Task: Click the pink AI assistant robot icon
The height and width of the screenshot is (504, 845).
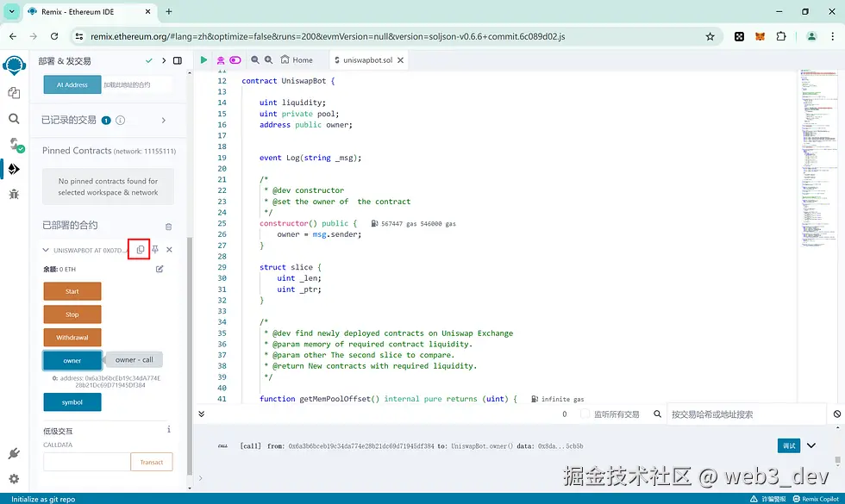Action: [221, 60]
